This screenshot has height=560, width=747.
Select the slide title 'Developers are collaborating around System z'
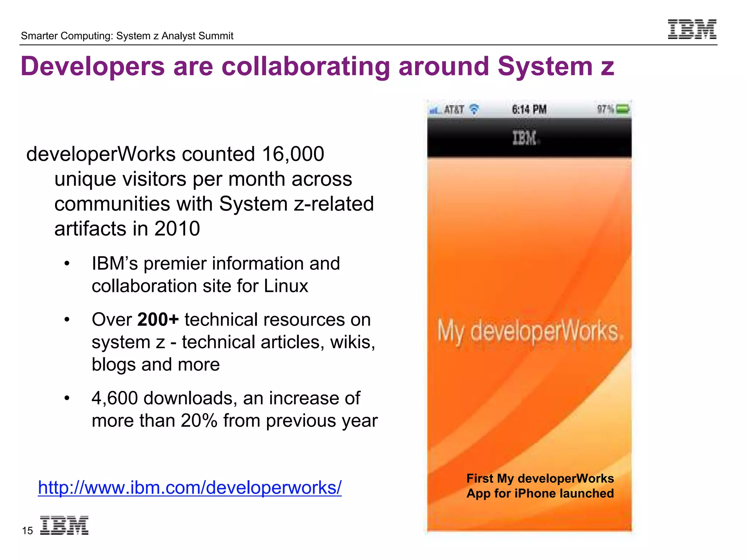coord(317,66)
